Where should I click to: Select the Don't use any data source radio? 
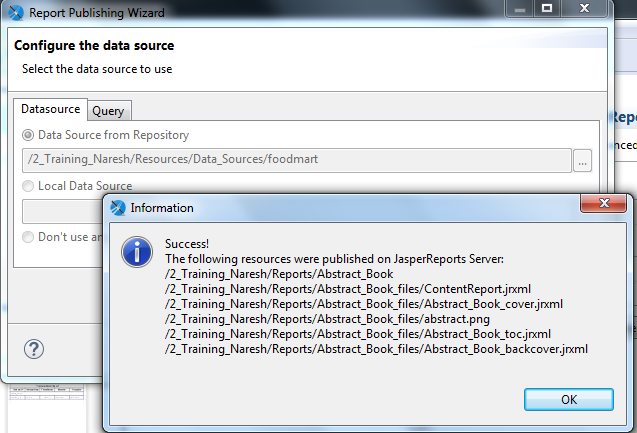28,237
